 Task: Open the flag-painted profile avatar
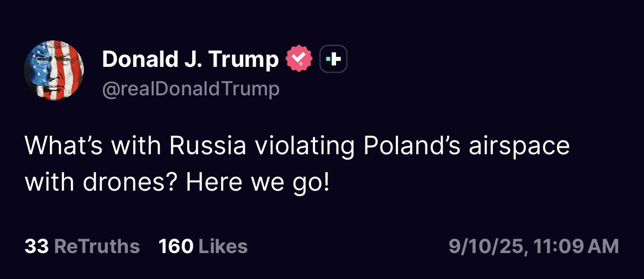click(x=53, y=70)
